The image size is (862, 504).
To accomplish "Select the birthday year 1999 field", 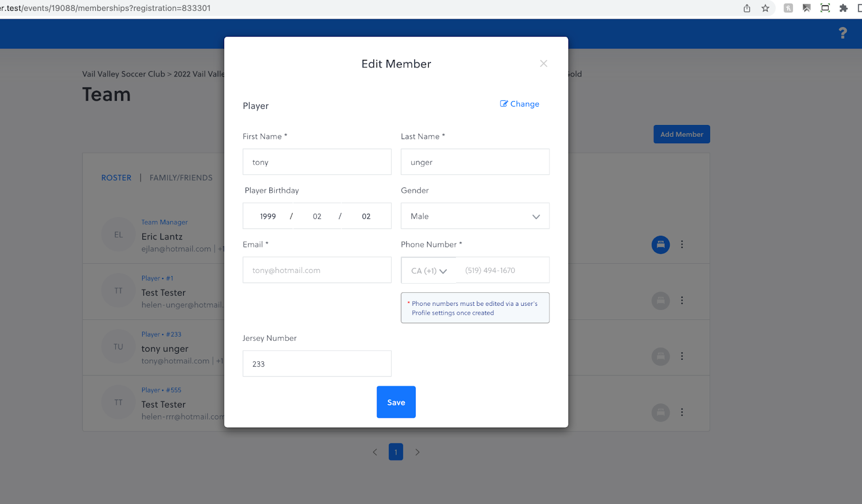I will click(x=268, y=216).
